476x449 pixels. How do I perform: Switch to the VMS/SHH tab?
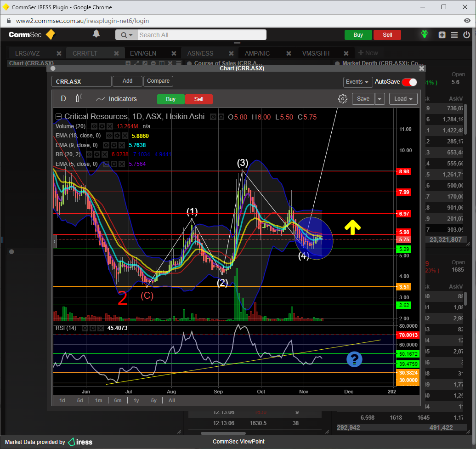(316, 53)
